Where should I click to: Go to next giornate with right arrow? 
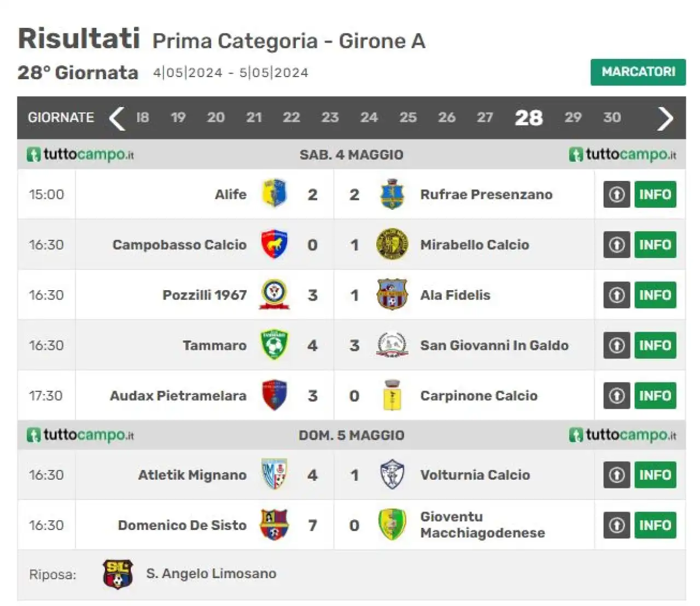pos(665,118)
